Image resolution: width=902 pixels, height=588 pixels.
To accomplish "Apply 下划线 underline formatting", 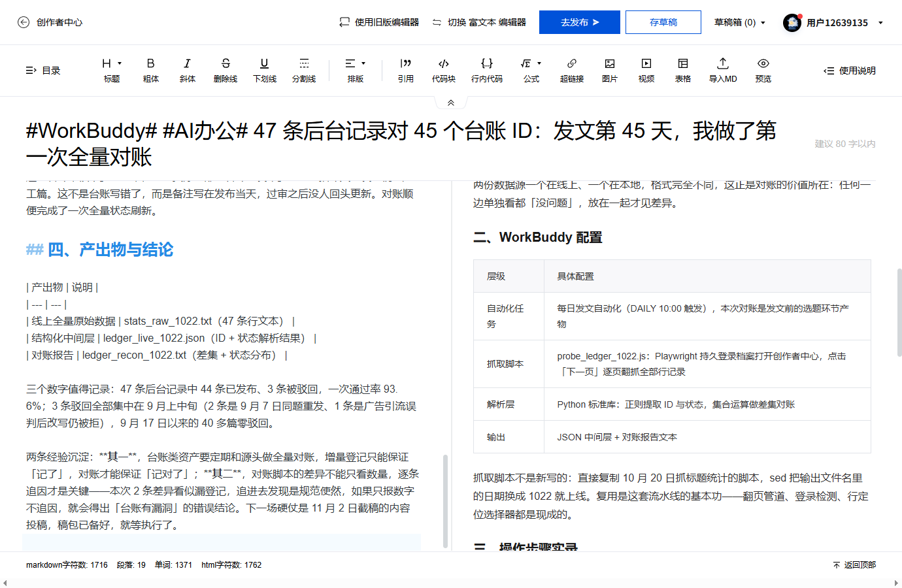I will click(265, 70).
